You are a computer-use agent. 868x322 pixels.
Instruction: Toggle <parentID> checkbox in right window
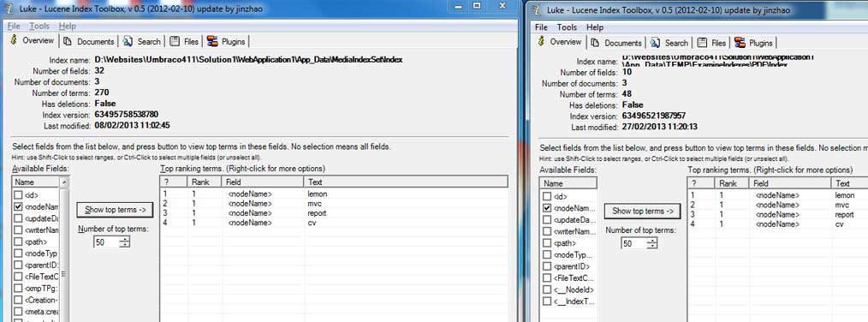(x=547, y=266)
